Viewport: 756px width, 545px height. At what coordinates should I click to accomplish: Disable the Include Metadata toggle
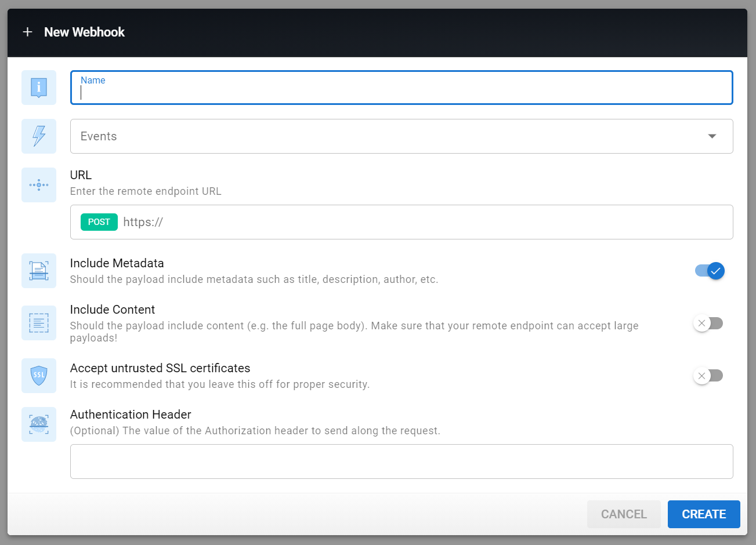click(709, 271)
